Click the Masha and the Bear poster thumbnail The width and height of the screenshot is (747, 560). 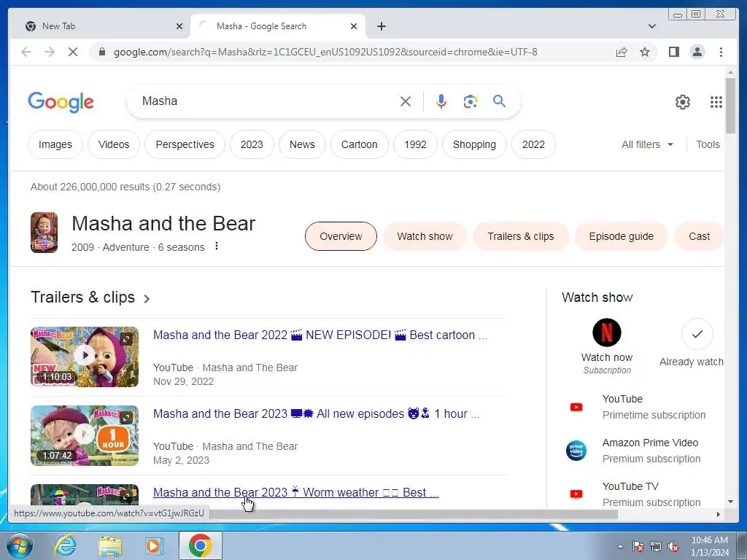pos(44,233)
